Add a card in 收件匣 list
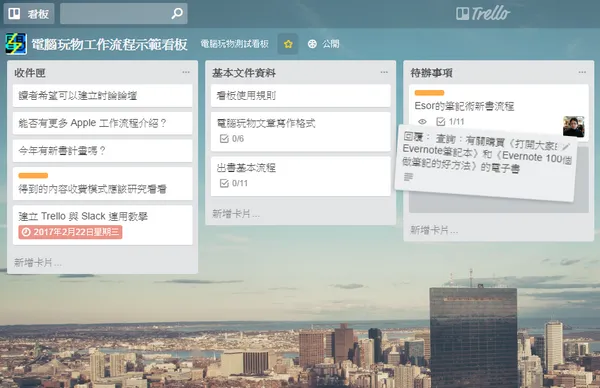This screenshot has height=388, width=600. (x=38, y=262)
